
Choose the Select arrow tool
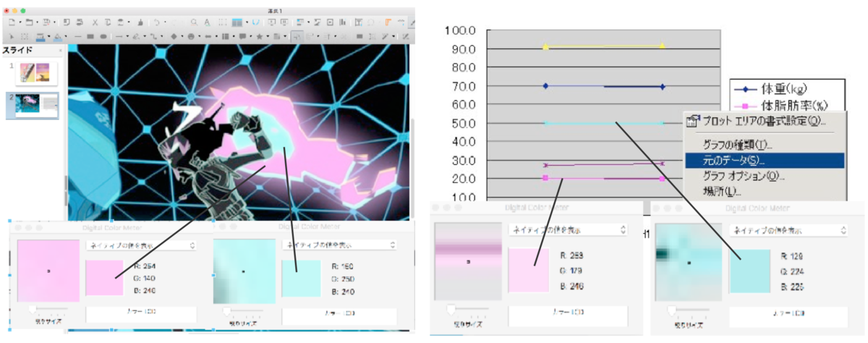pyautogui.click(x=12, y=36)
